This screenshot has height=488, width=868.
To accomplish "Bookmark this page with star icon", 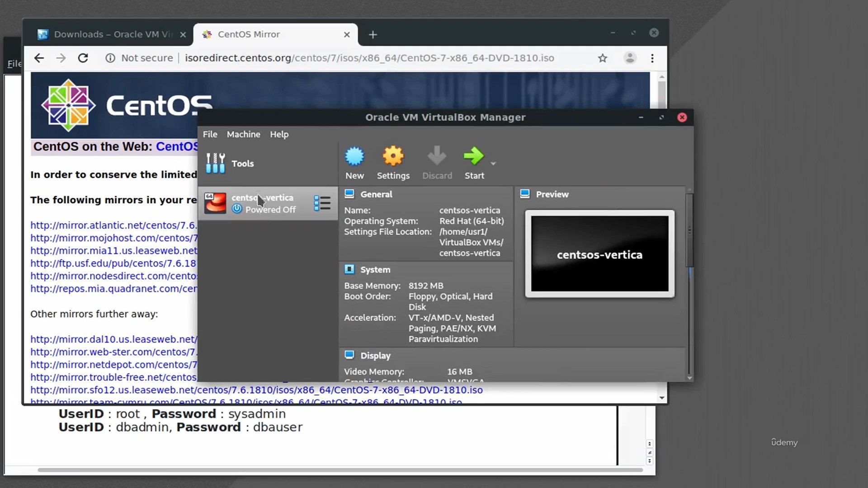I will tap(602, 58).
